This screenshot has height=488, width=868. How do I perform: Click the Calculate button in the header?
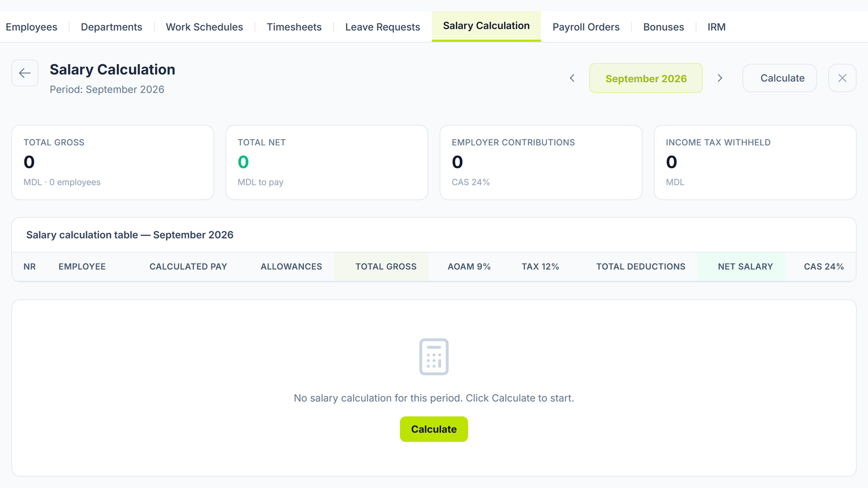coord(779,78)
